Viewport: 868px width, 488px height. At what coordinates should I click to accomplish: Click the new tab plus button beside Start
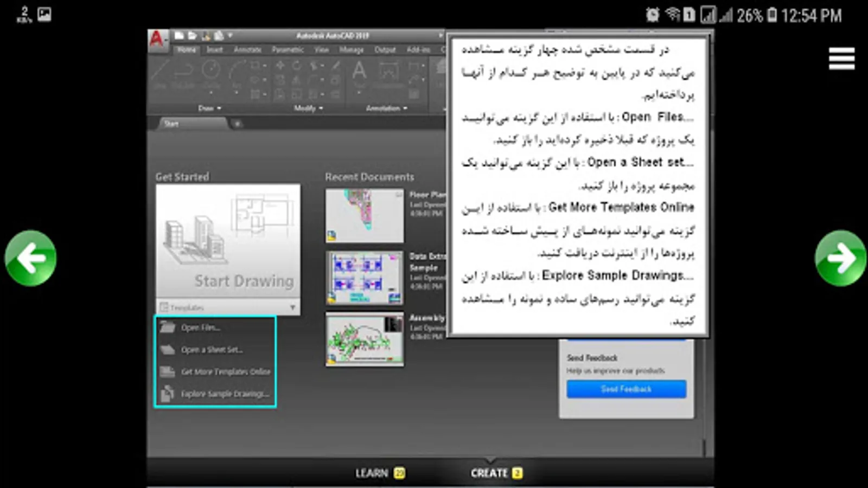coord(237,124)
